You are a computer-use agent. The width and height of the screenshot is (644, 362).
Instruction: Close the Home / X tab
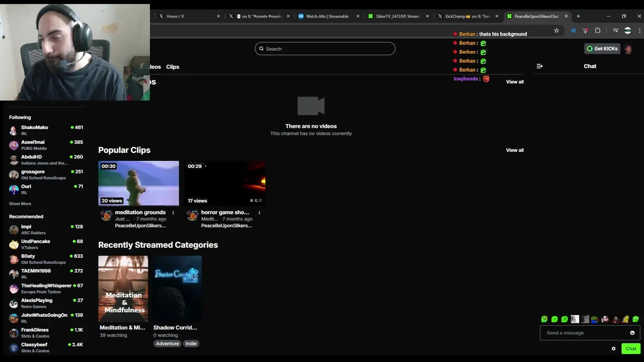[218, 16]
